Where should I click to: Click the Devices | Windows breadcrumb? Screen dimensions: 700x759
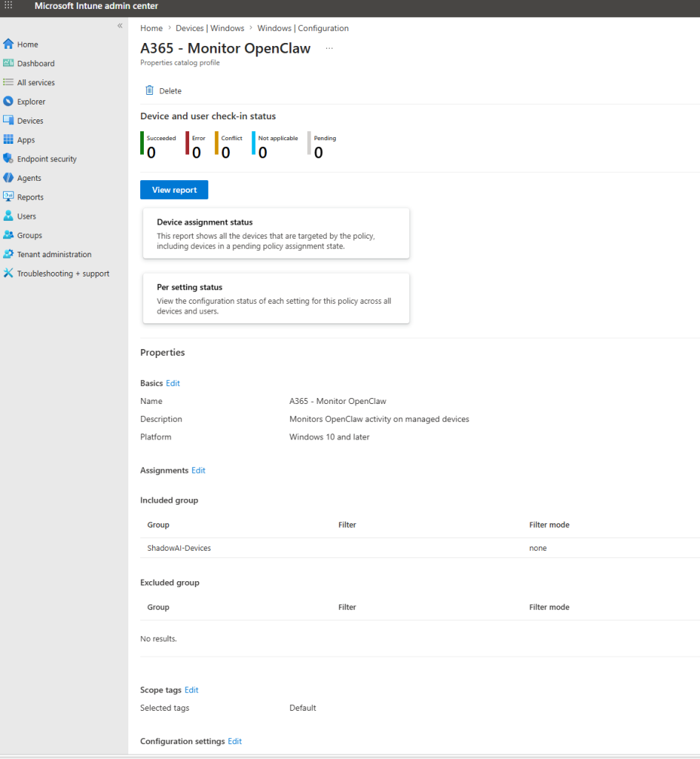210,28
